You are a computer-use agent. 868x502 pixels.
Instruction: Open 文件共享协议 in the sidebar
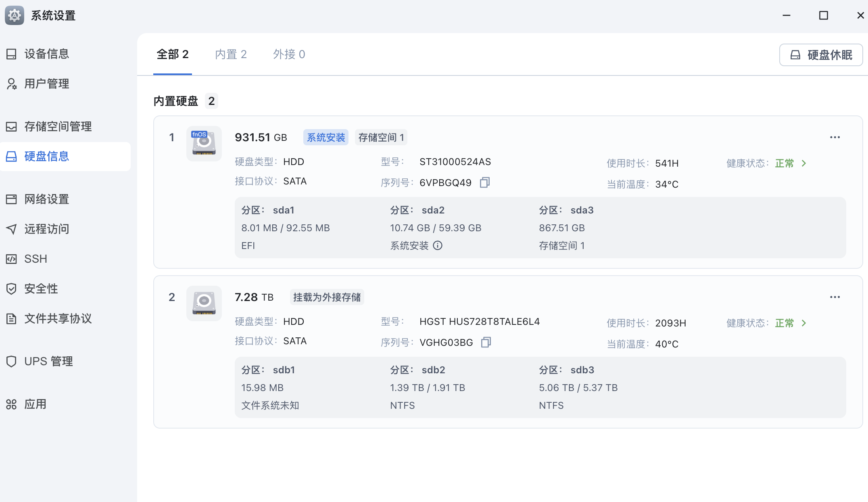(x=65, y=319)
